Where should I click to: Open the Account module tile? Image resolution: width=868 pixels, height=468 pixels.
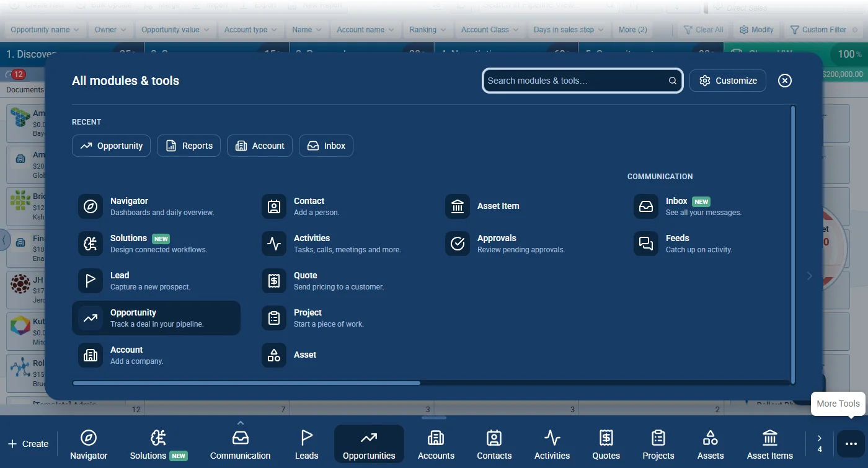pyautogui.click(x=156, y=355)
